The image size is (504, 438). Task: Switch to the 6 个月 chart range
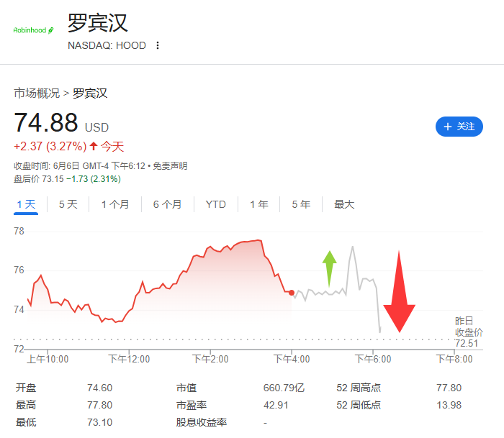click(168, 204)
